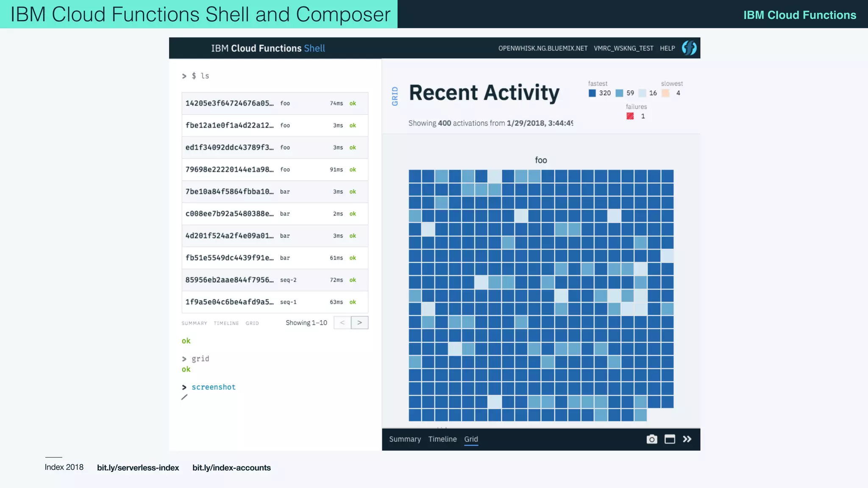Screen dimensions: 868x488
Task: Click TIMELINE link below activation list
Action: pos(226,323)
